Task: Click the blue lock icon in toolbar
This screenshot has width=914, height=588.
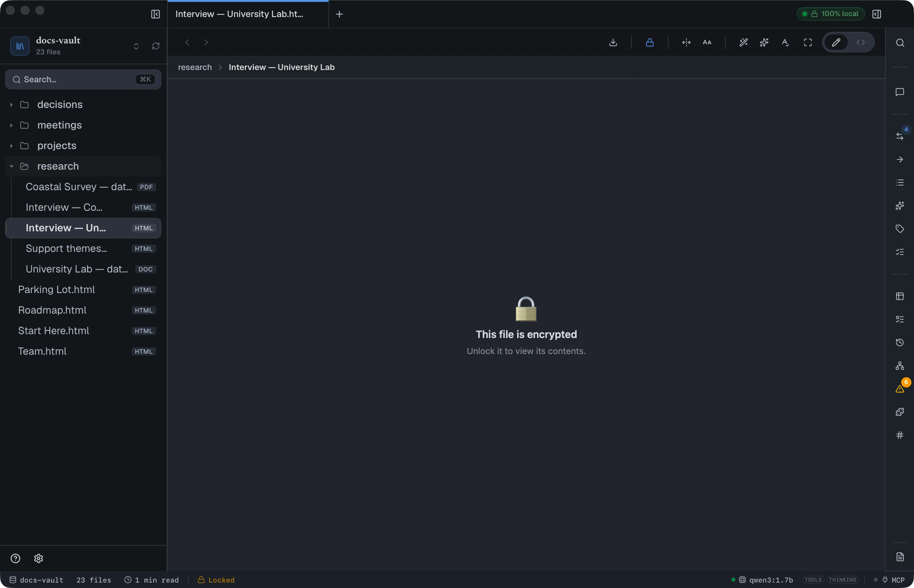Action: [x=650, y=42]
